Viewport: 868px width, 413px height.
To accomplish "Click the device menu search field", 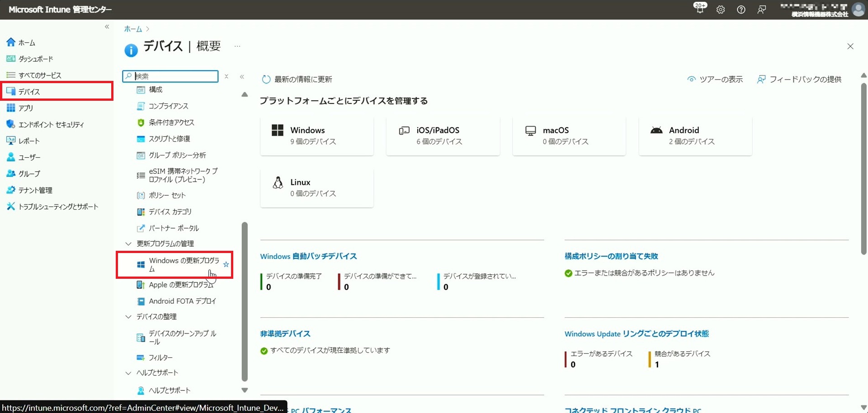I will (174, 76).
